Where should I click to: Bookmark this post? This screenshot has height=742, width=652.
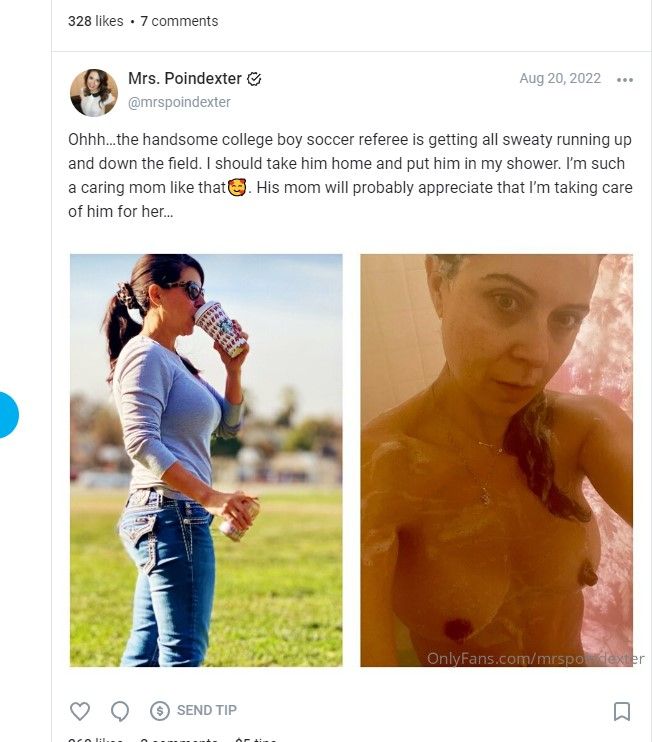pos(621,711)
